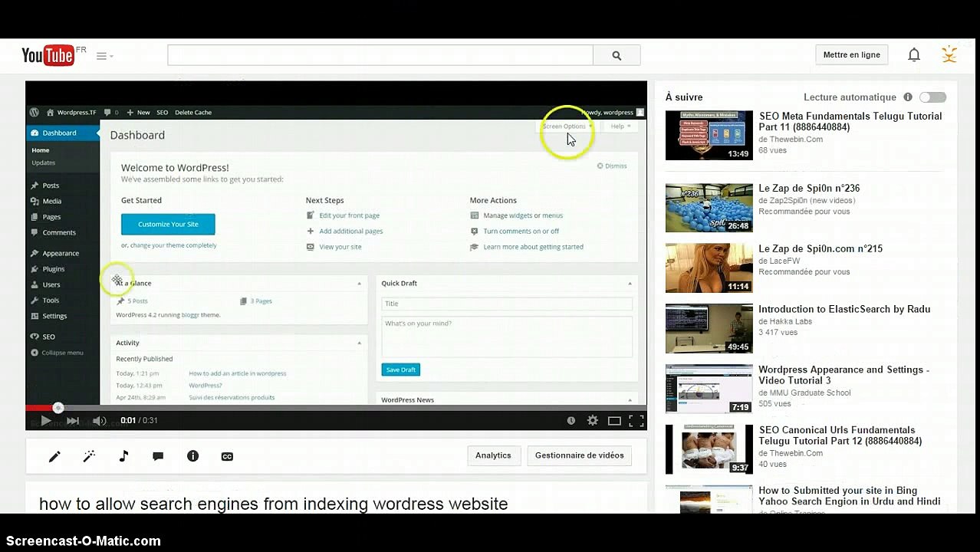Screen dimensions: 980x552
Task: Click the Save Draft button
Action: point(400,370)
